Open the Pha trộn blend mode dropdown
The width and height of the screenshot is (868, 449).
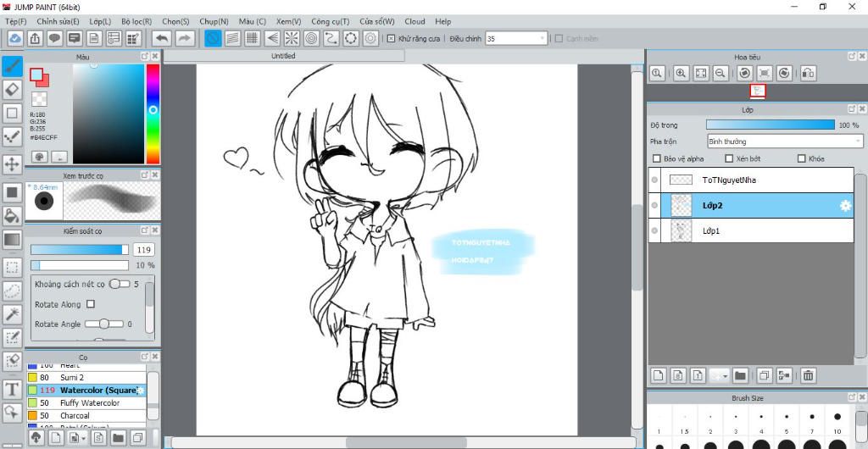pyautogui.click(x=784, y=141)
